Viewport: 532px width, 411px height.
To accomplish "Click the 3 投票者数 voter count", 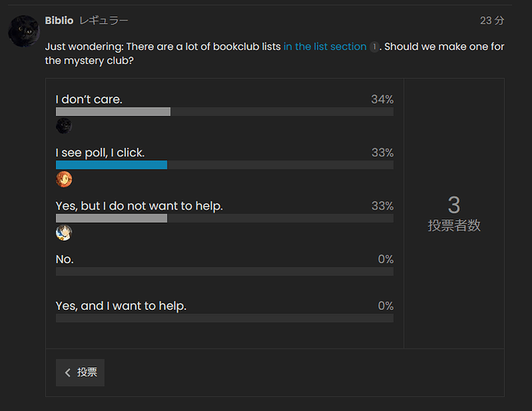I will (x=454, y=213).
